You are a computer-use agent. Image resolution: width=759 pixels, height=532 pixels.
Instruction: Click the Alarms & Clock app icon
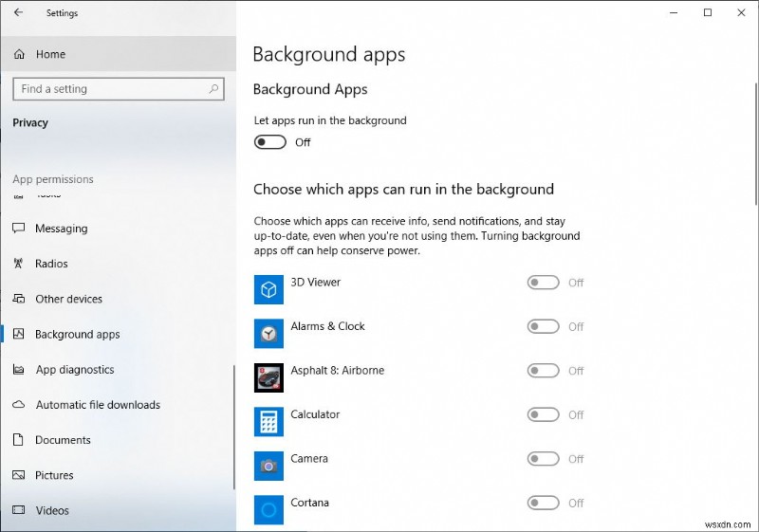(x=268, y=333)
